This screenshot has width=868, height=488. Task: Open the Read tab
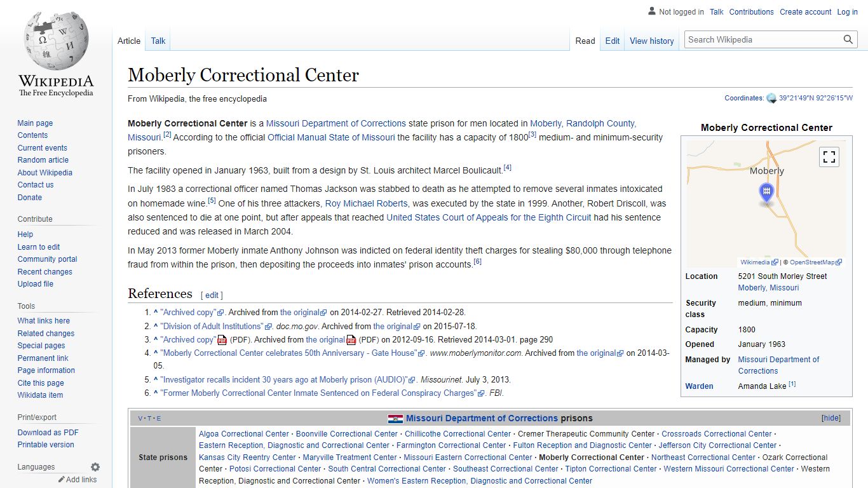(585, 41)
